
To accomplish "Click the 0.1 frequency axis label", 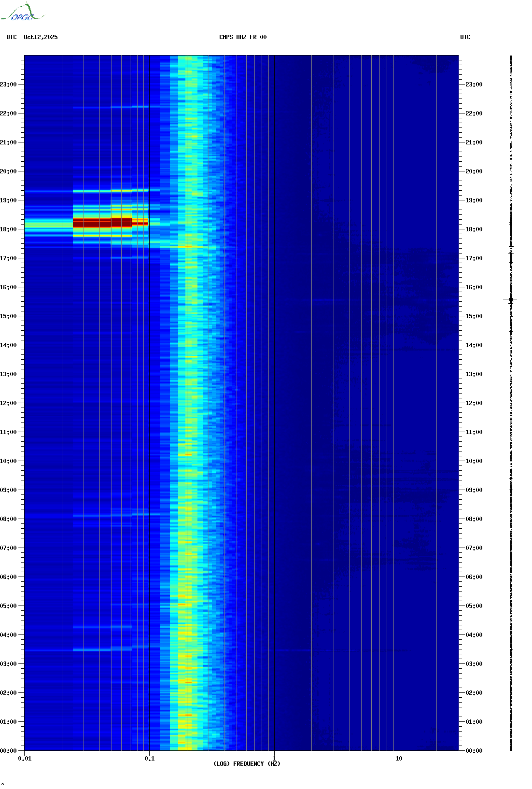I will coord(150,759).
